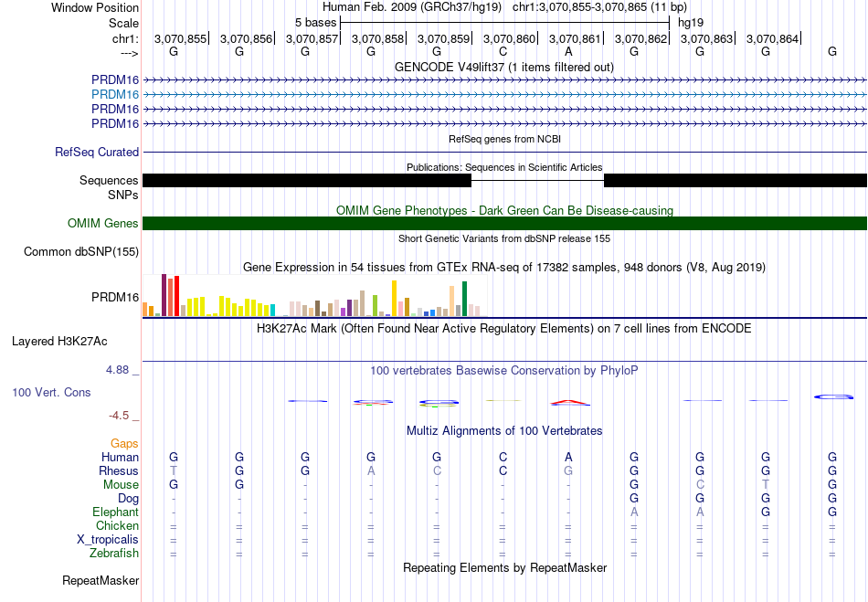Open the 100 Vert. Cons track label
Image resolution: width=868 pixels, height=602 pixels.
(x=51, y=392)
